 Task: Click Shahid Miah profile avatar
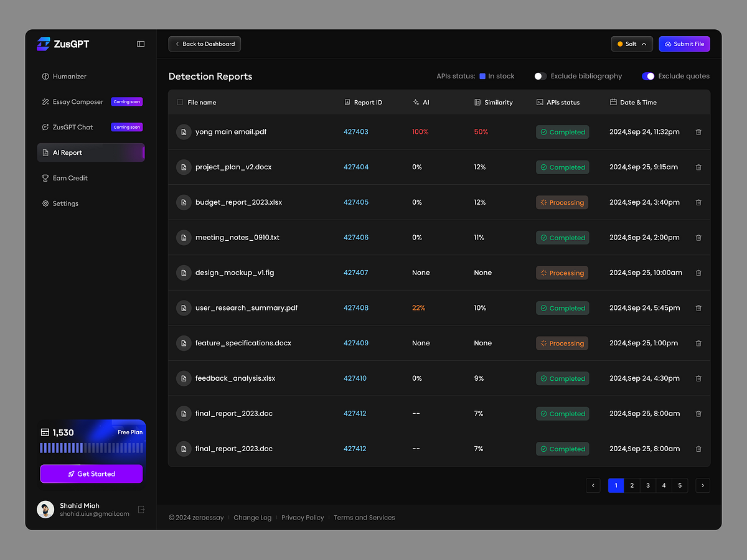pos(45,510)
